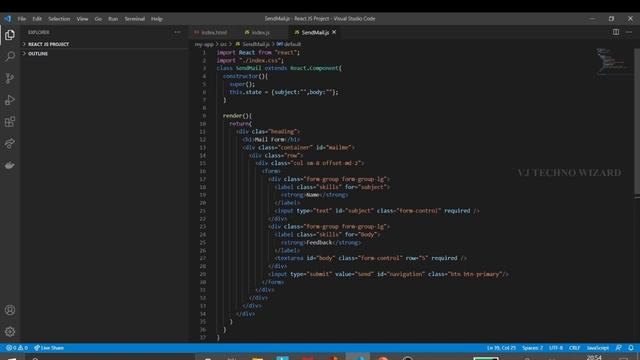Viewport: 640px width, 360px height.
Task: Click my-app breadcrumb
Action: 204,44
